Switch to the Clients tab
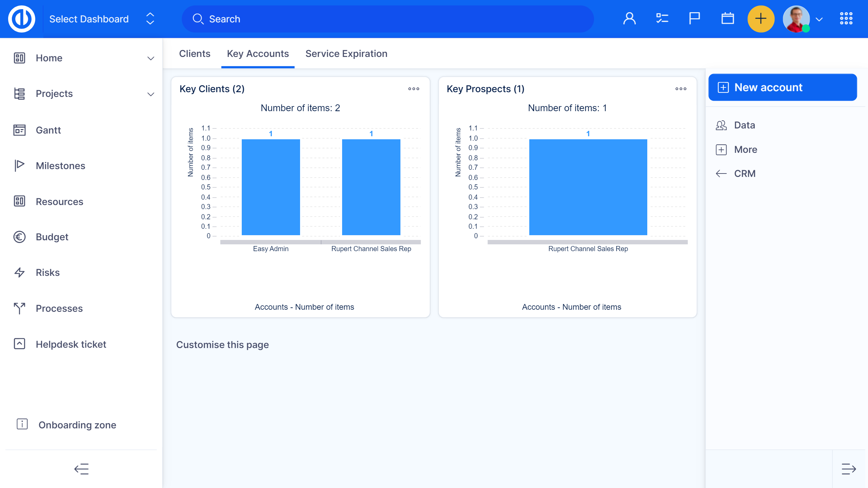This screenshot has width=868, height=488. (x=195, y=54)
